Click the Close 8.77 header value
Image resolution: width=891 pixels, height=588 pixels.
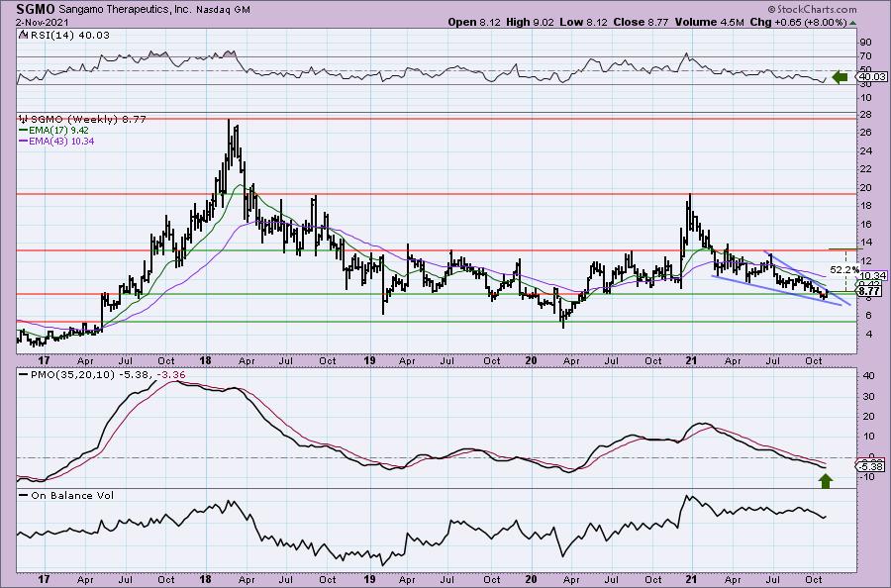coord(642,22)
